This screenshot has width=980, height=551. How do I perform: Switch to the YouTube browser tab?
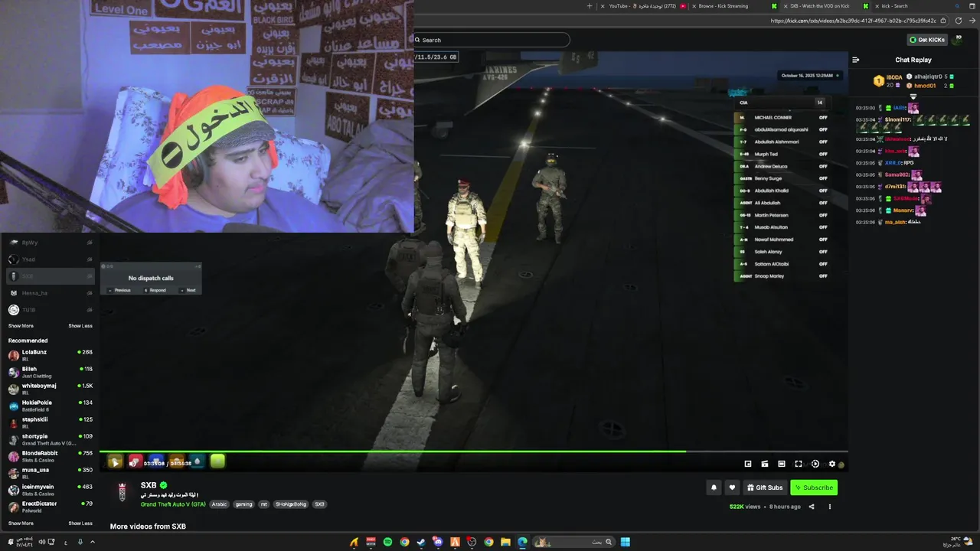pyautogui.click(x=644, y=6)
